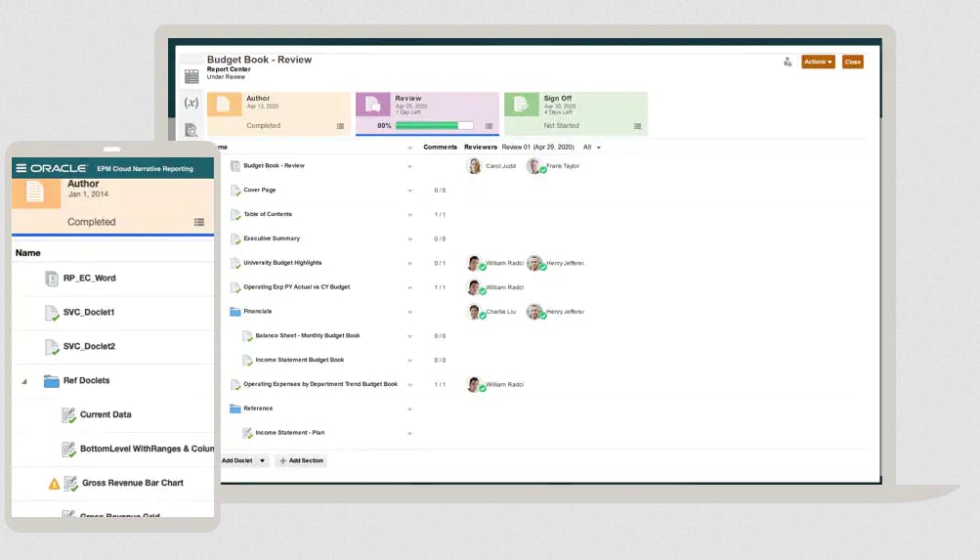Open the Add Doclet dropdown arrow
The image size is (980, 560).
click(x=263, y=461)
